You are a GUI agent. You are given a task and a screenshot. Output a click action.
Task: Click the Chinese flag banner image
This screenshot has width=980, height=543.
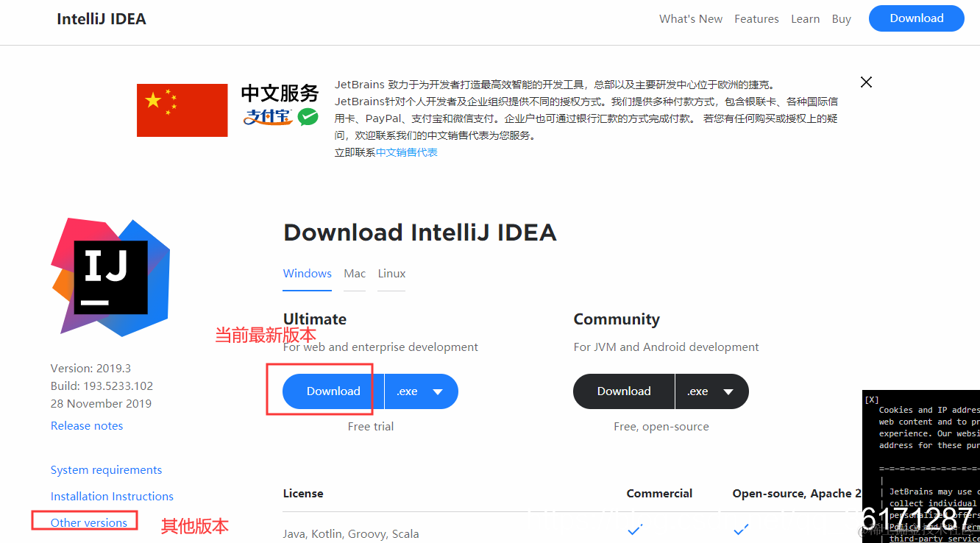point(182,110)
